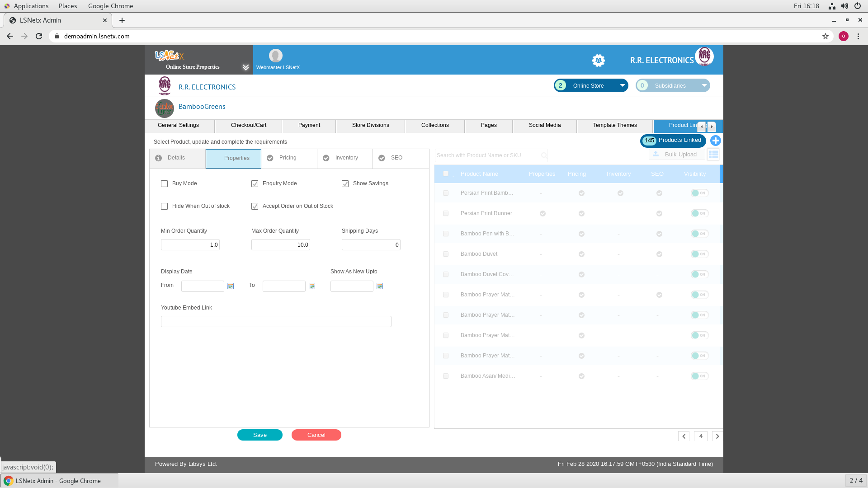The height and width of the screenshot is (488, 868).
Task: Open Show As New Upto calendar icon
Action: pos(380,286)
